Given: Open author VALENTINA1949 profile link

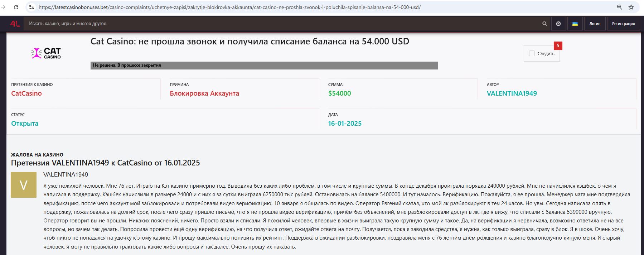Looking at the screenshot, I should coord(512,93).
